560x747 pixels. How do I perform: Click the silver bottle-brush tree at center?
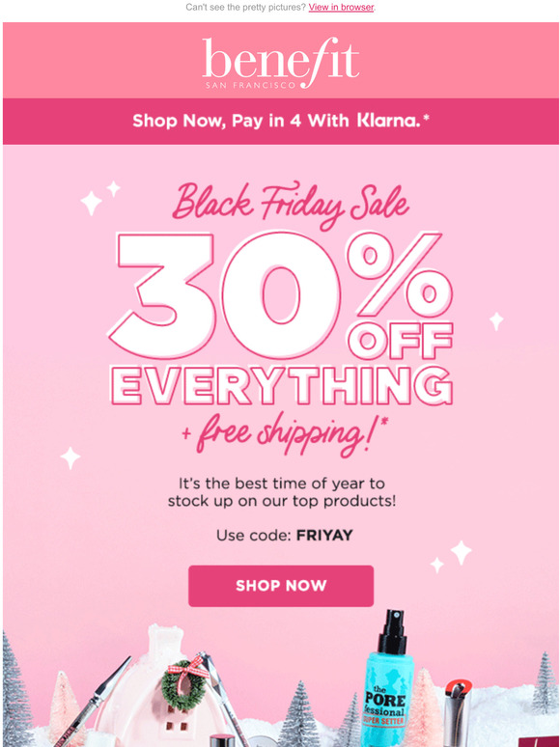click(298, 714)
